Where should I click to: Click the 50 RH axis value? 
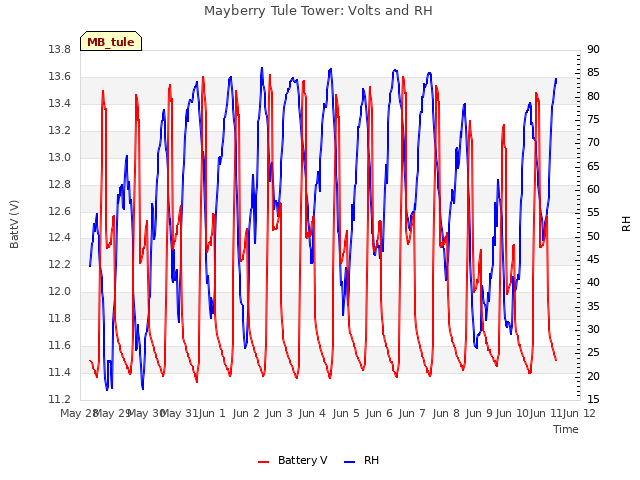pos(593,236)
